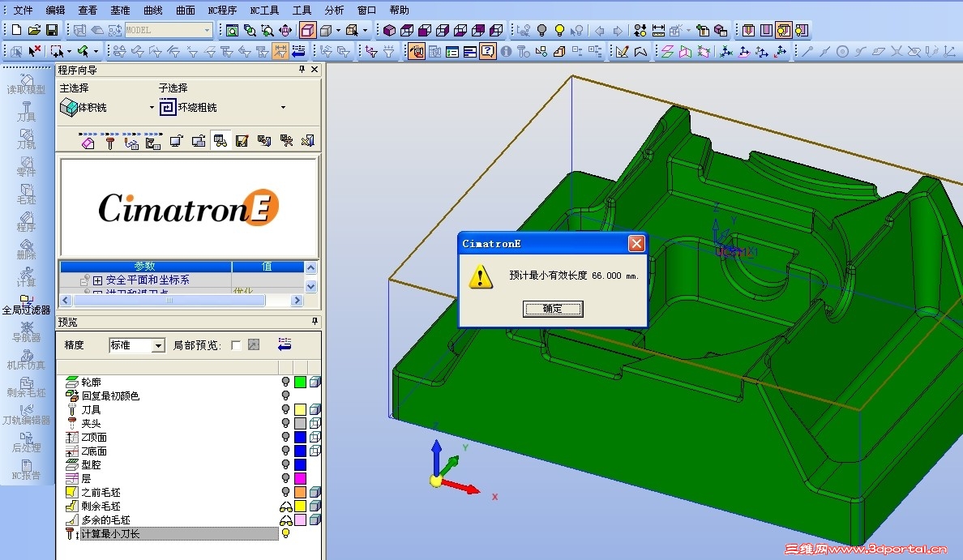Click the pink parallel planes icon
The image size is (963, 560).
(x=668, y=51)
